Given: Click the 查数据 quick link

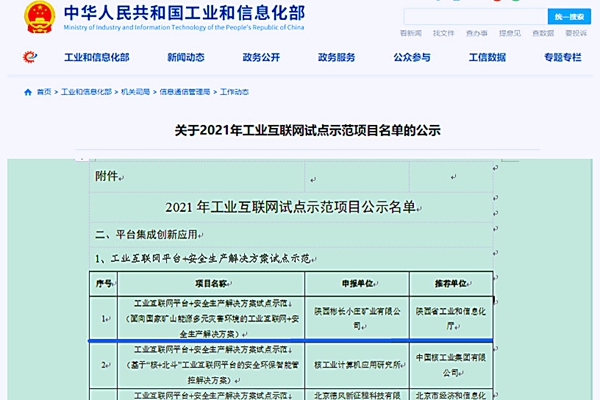Looking at the screenshot, I should click(x=543, y=33).
